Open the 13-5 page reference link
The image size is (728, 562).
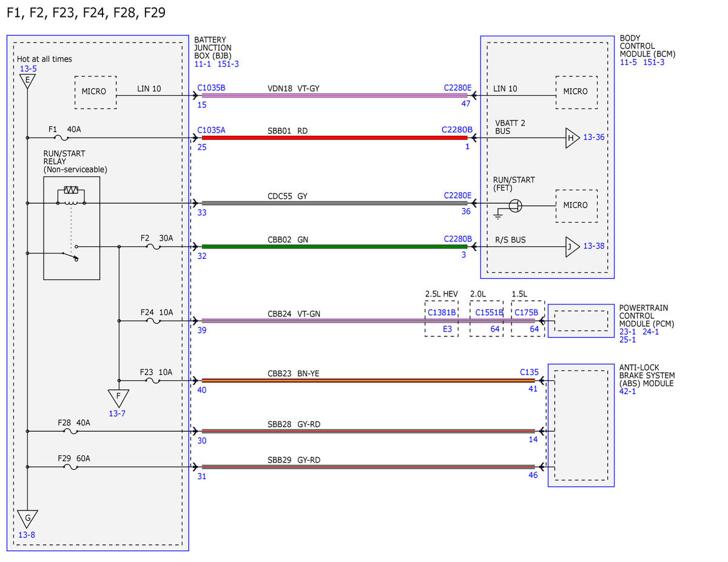click(x=28, y=69)
